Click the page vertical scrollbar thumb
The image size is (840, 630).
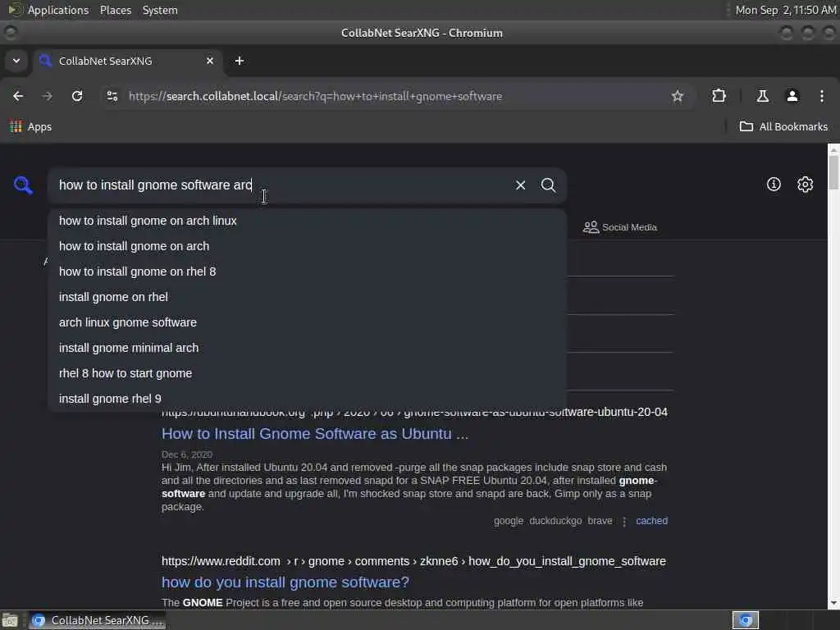[x=833, y=172]
